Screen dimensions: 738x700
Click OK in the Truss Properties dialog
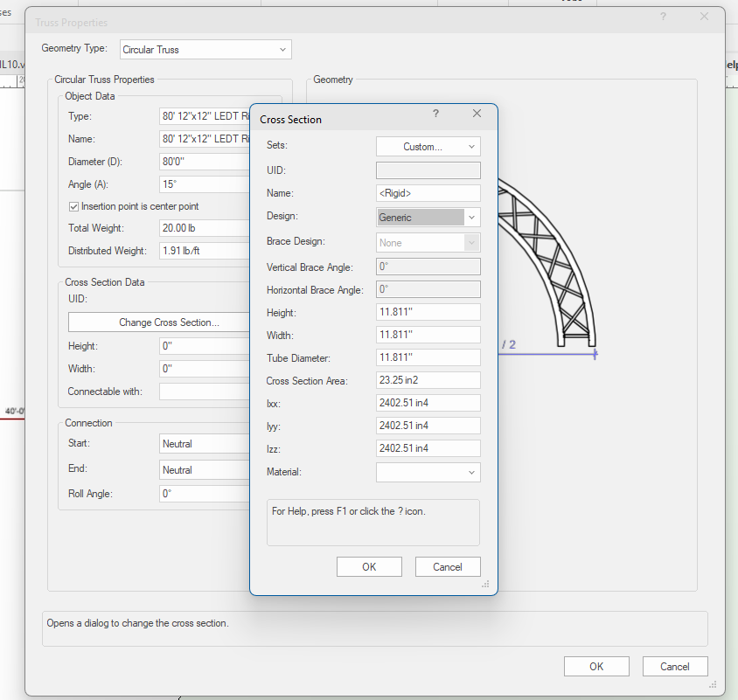(596, 667)
